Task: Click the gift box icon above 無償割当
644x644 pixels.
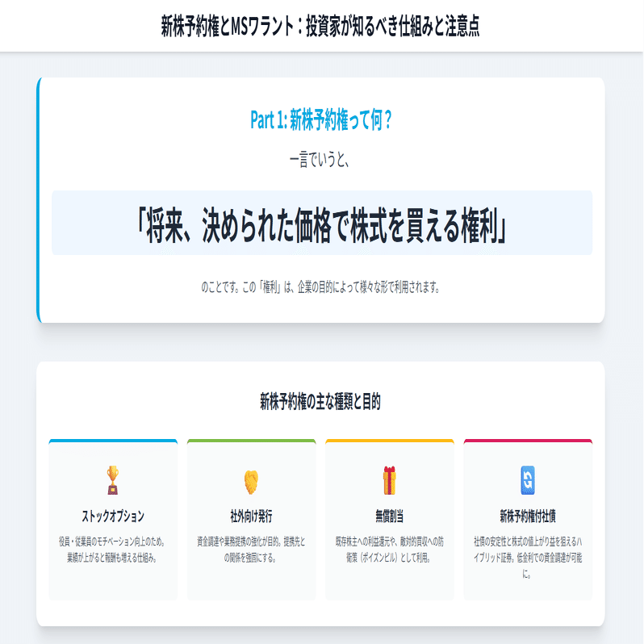Action: pyautogui.click(x=389, y=480)
